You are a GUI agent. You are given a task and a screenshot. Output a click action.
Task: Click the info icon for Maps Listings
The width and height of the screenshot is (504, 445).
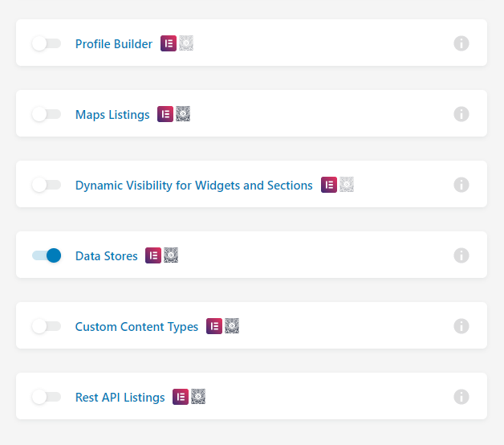[461, 114]
